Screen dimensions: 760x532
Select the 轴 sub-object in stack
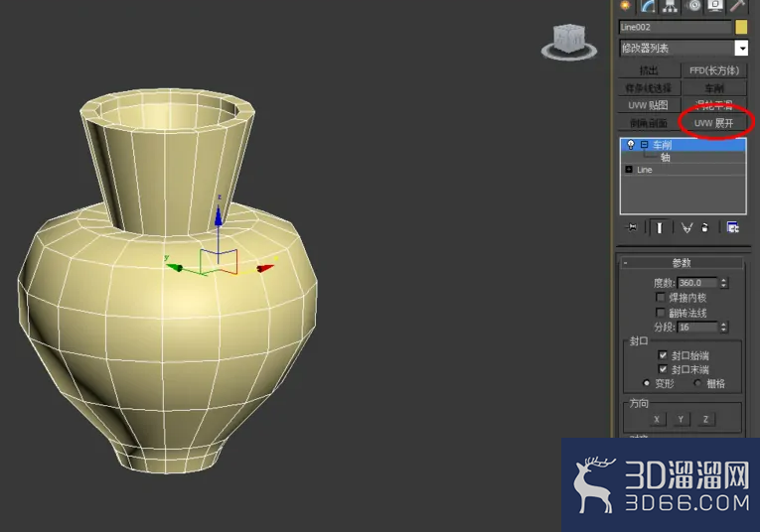click(x=666, y=158)
